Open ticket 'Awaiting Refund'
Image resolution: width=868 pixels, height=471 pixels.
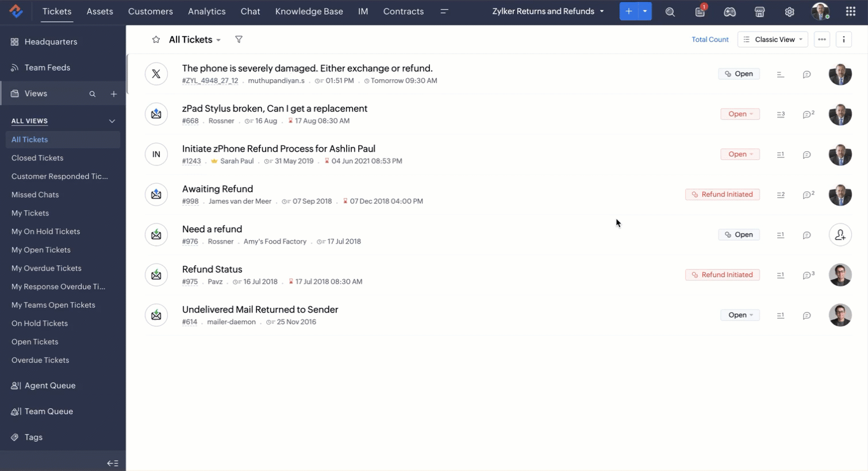pyautogui.click(x=217, y=189)
